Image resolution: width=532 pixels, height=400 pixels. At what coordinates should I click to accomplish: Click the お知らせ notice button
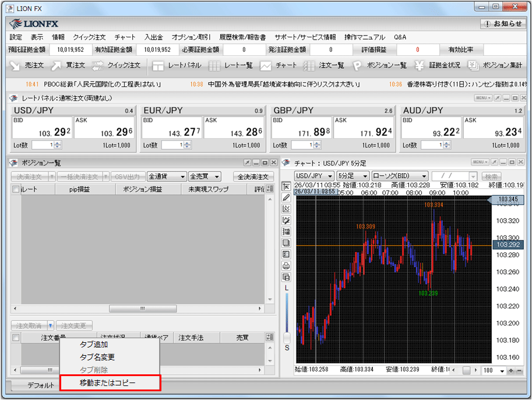(503, 24)
